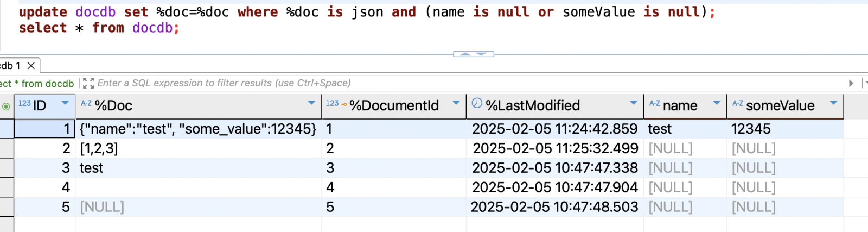
Task: Open the %Doc column filter dropdown
Action: 311,103
